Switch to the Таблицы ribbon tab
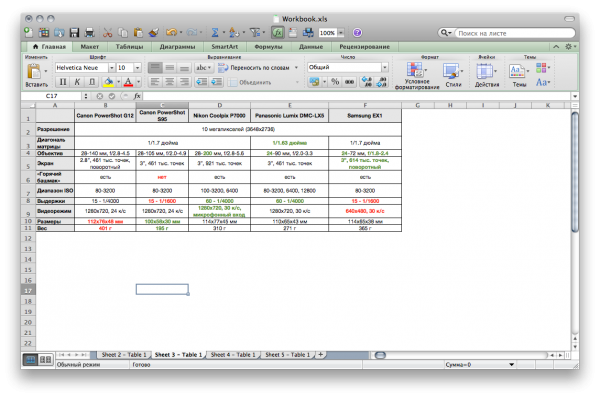Screen dimensions: 600x398 point(129,47)
